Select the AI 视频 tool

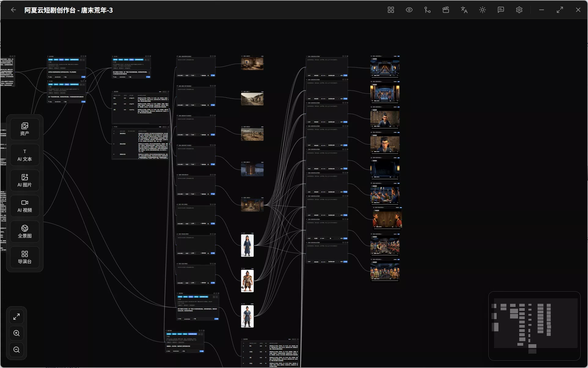[x=25, y=206]
